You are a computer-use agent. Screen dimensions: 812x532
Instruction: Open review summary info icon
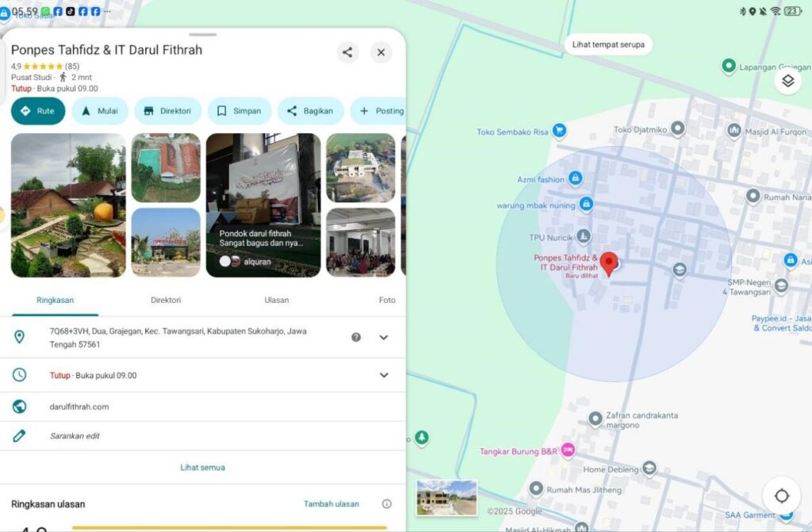[387, 504]
